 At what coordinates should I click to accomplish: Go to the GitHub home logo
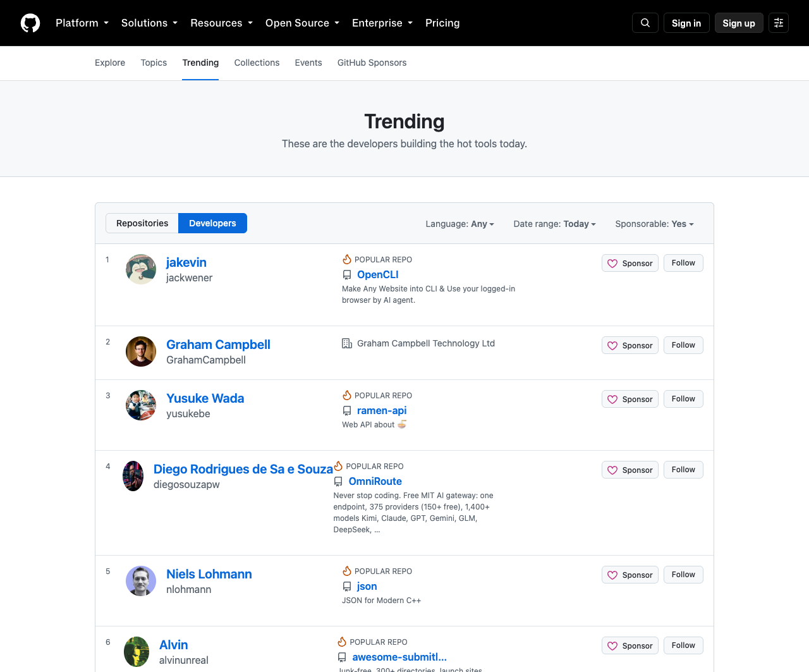coord(30,23)
